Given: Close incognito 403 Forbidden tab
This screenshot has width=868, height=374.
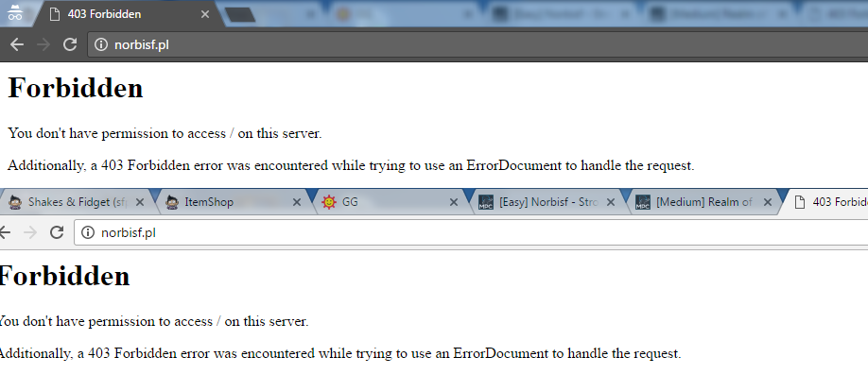Looking at the screenshot, I should [205, 14].
